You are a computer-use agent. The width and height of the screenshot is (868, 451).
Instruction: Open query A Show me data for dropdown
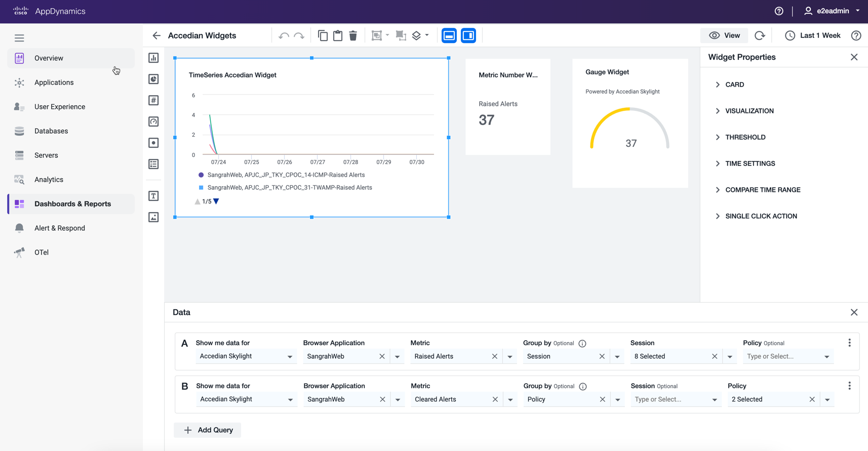(246, 356)
